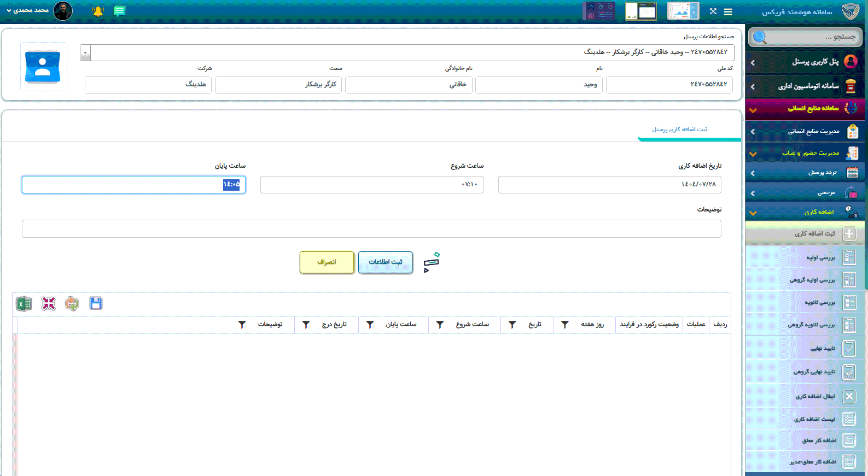Image resolution: width=868 pixels, height=476 pixels.
Task: Click the ثبت اطلاعات button
Action: (385, 262)
